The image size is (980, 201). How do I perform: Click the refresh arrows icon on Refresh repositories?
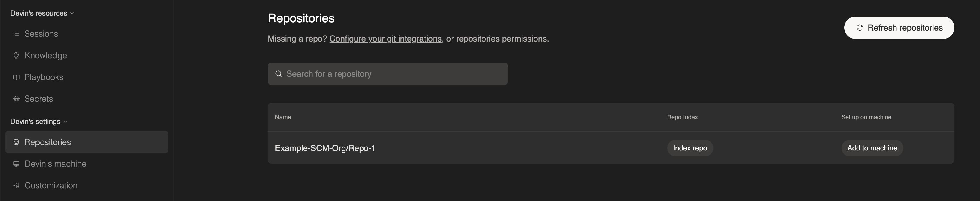pyautogui.click(x=860, y=27)
